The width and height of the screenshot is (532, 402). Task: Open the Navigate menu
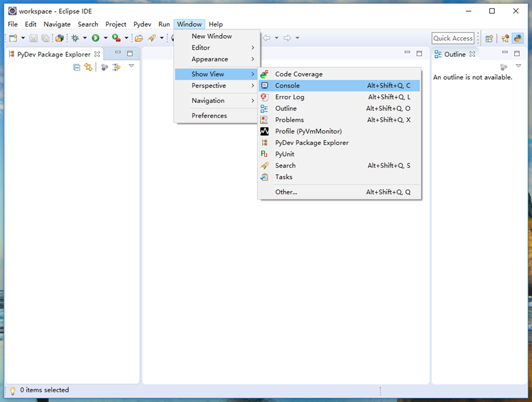[57, 24]
